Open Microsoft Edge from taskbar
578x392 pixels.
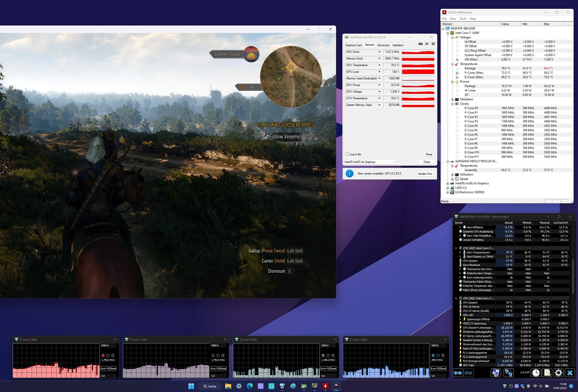coord(250,386)
